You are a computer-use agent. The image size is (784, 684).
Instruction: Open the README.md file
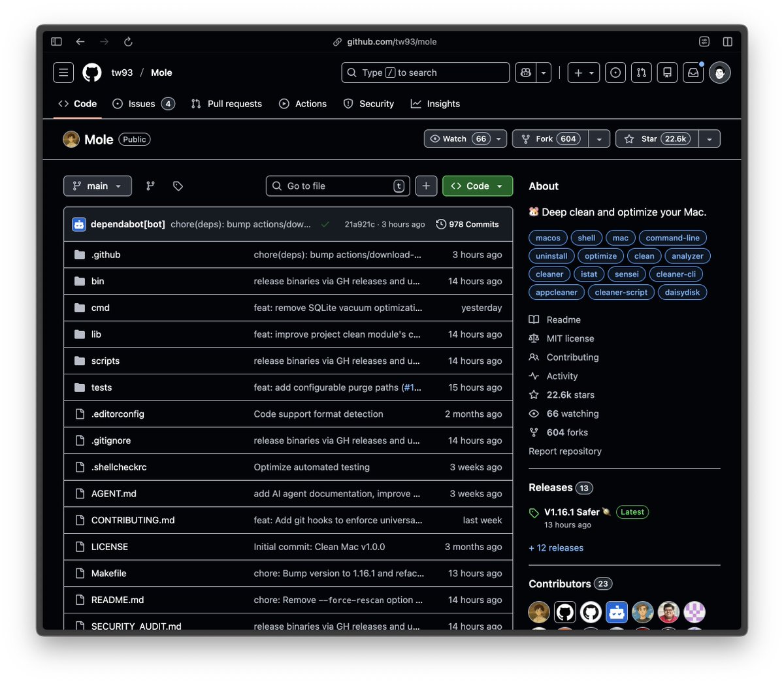click(x=118, y=600)
